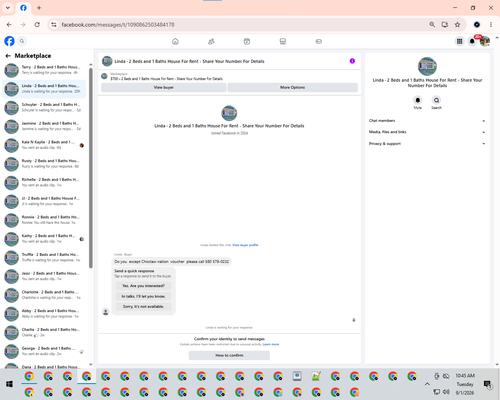Send quick response "In talks. I'll let you know."

pos(143,296)
